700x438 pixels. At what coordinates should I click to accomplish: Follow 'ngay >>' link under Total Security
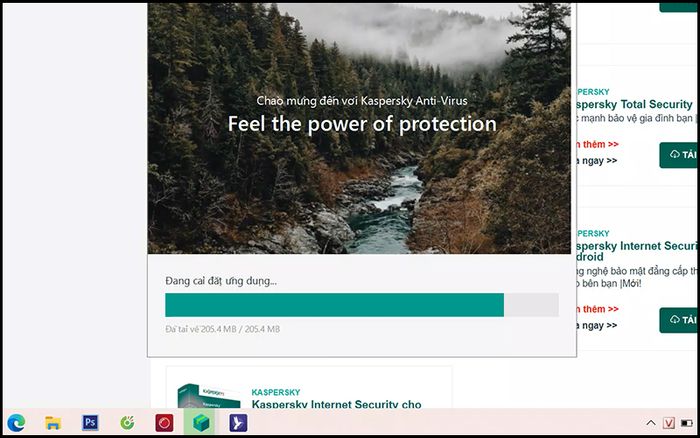tap(597, 160)
